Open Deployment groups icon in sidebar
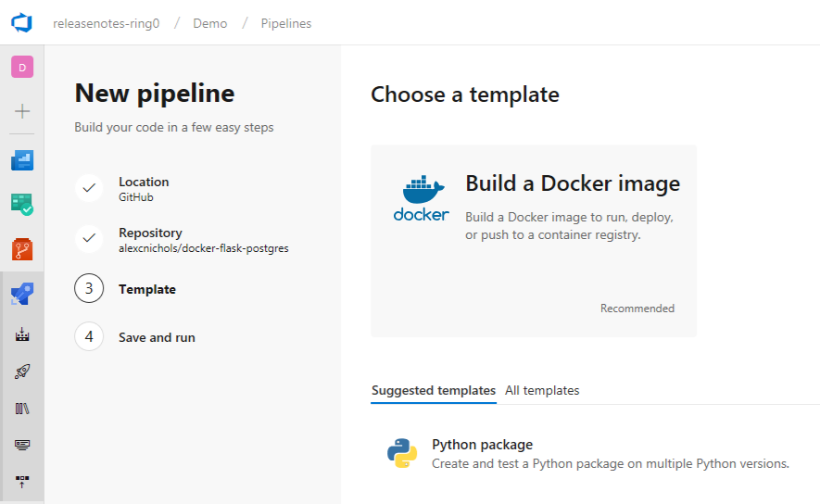Viewport: 820px width, 504px height. (x=22, y=481)
